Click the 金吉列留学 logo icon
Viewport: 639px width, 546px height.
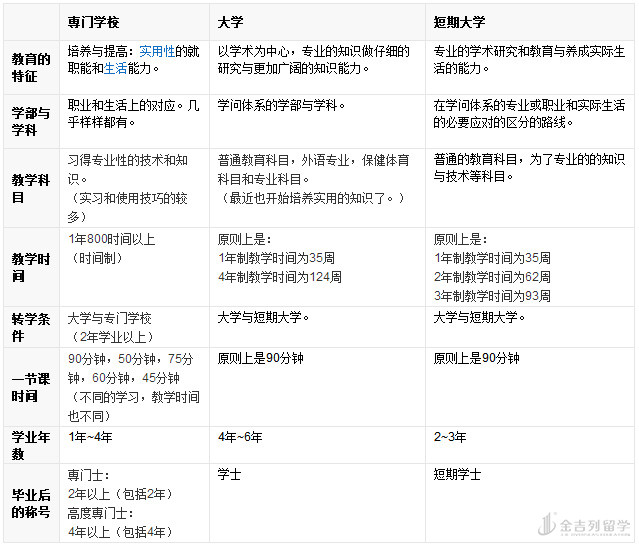click(545, 525)
